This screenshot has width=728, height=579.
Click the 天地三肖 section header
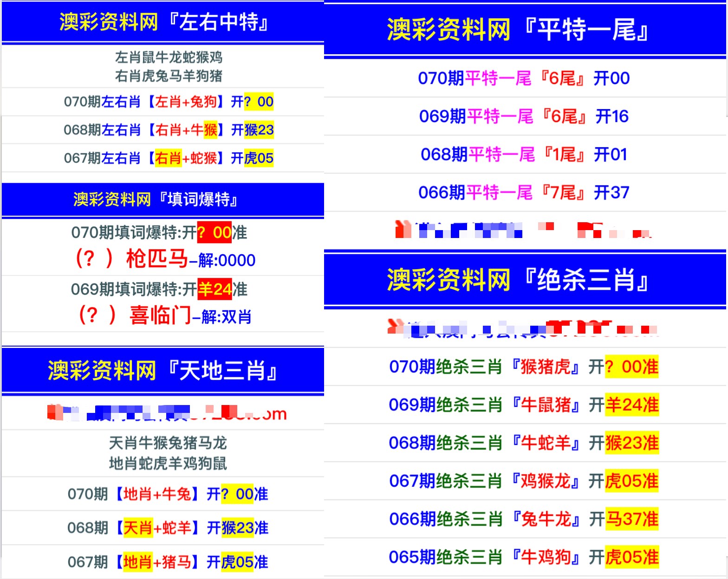click(x=162, y=370)
